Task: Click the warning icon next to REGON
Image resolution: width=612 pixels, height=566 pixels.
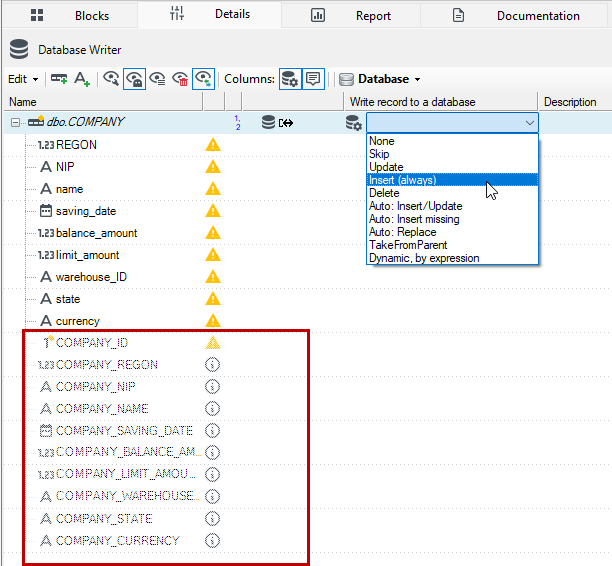Action: coord(213,145)
